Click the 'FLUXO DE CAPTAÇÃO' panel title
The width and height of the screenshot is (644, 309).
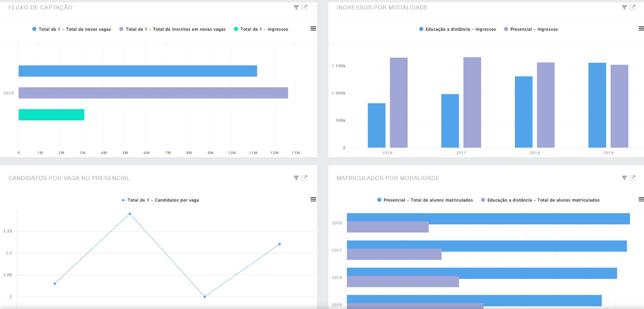click(x=40, y=8)
